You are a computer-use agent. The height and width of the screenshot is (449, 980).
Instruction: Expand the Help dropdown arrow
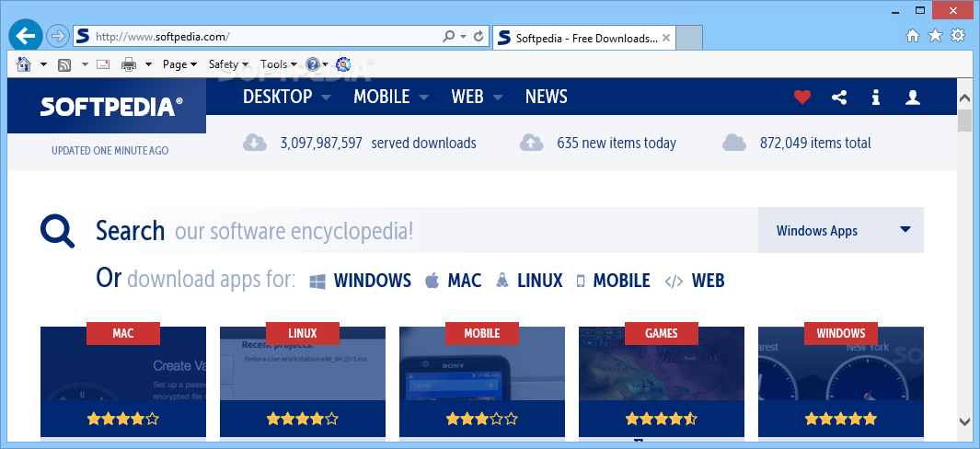[x=326, y=64]
